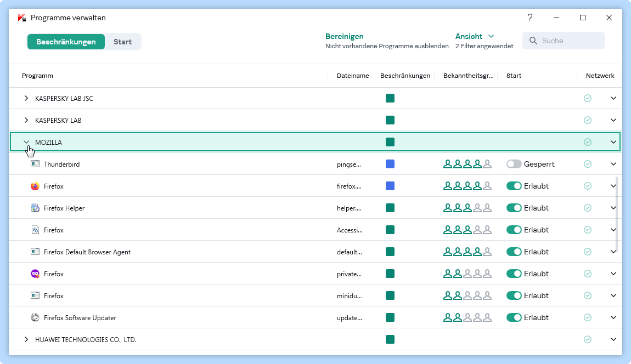The width and height of the screenshot is (631, 364).
Task: Expand HUAWEI TECHNOLOGIES CO., LTD. group
Action: (26, 339)
